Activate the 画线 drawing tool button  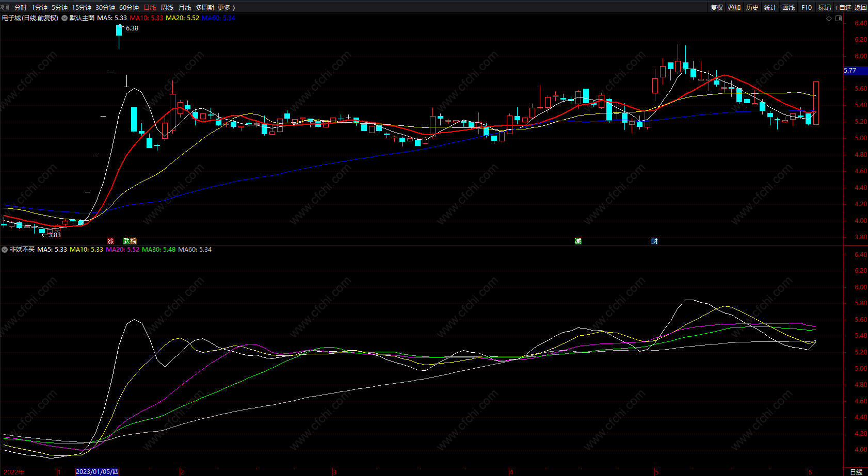789,8
